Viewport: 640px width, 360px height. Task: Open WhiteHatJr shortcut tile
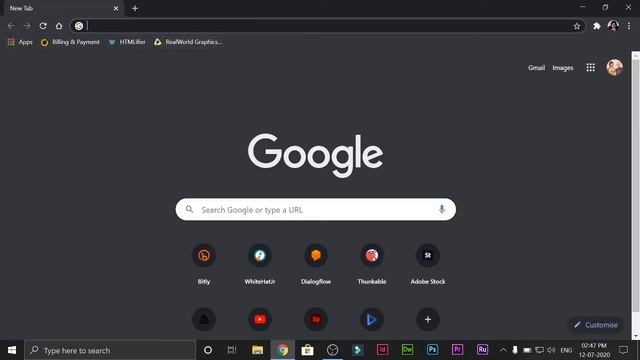260,264
